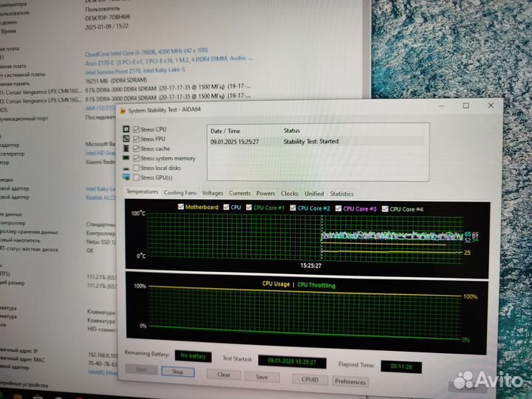The height and width of the screenshot is (399, 532).
Task: Toggle CPU Core #2 graph checkbox
Action: coord(293,208)
